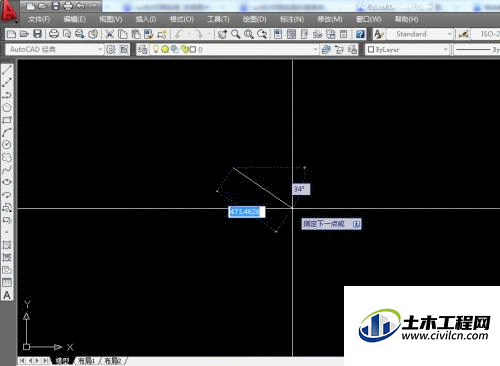This screenshot has height=366, width=500.
Task: Select the Rectangle draw tool
Action: click(7, 120)
